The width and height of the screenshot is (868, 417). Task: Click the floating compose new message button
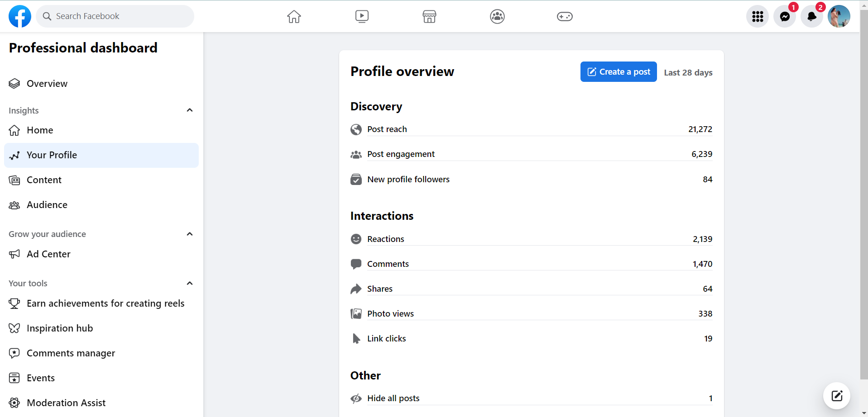tap(836, 396)
